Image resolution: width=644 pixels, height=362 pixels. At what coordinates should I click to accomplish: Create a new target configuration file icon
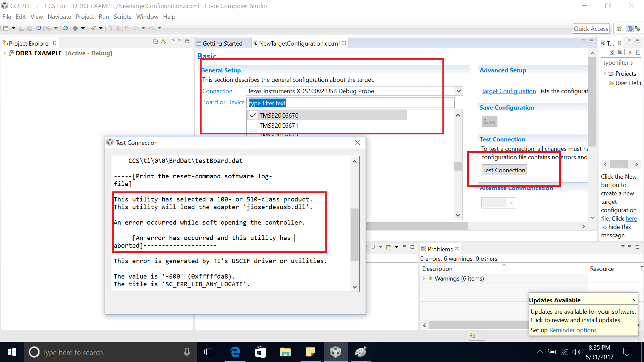coord(612,52)
